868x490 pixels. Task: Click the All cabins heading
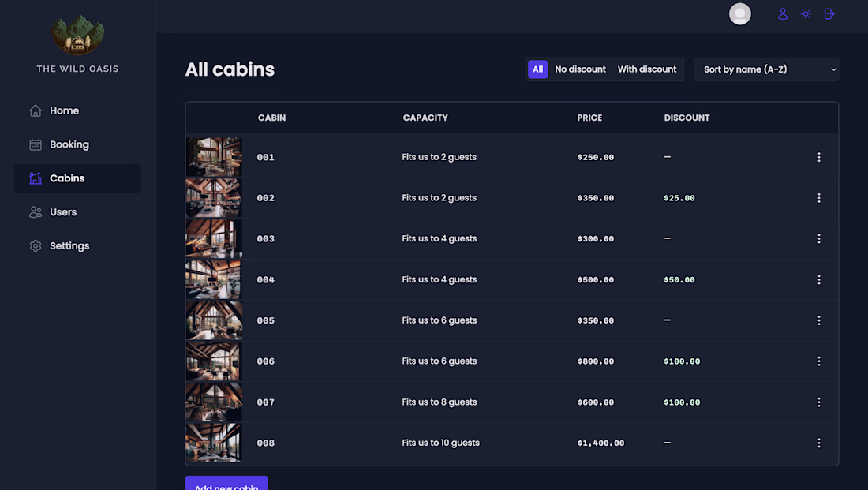[230, 69]
